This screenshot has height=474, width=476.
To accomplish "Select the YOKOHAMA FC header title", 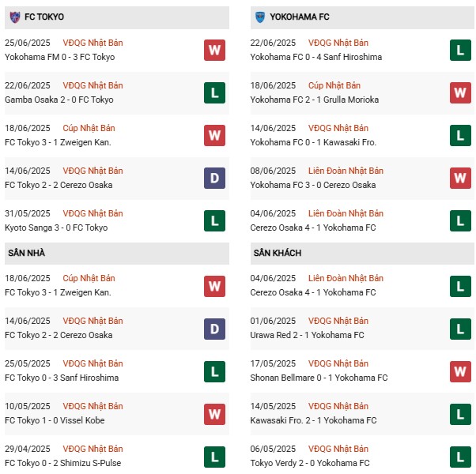I will 300,17.
